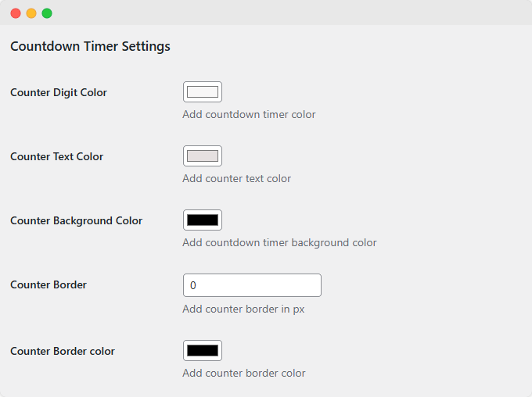Image resolution: width=532 pixels, height=397 pixels.
Task: Click the Counter Digit Color label
Action: coord(59,92)
